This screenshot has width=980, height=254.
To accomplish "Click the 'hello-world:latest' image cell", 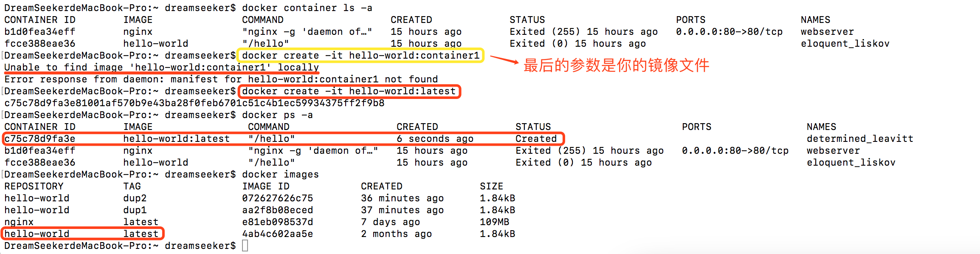I will pyautogui.click(x=176, y=138).
